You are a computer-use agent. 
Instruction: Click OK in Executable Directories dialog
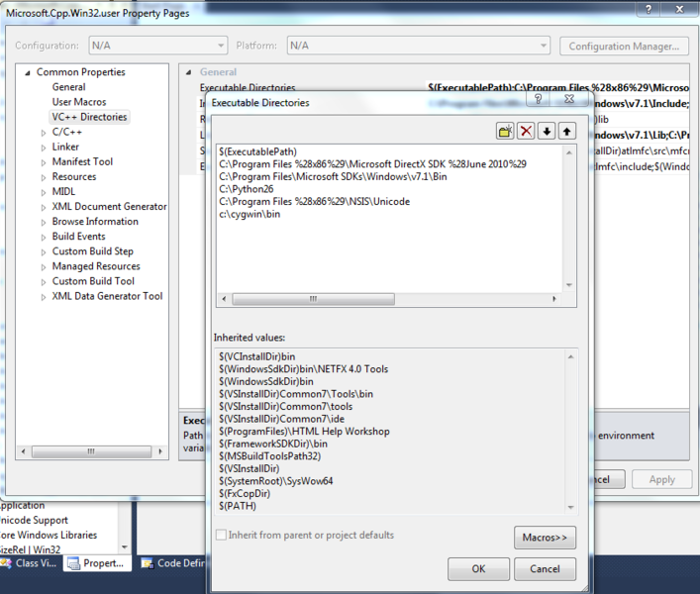pos(478,569)
